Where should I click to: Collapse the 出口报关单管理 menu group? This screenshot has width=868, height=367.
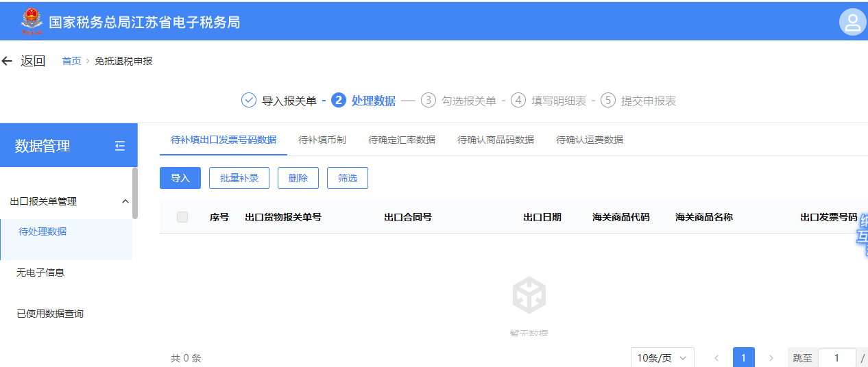tap(125, 201)
